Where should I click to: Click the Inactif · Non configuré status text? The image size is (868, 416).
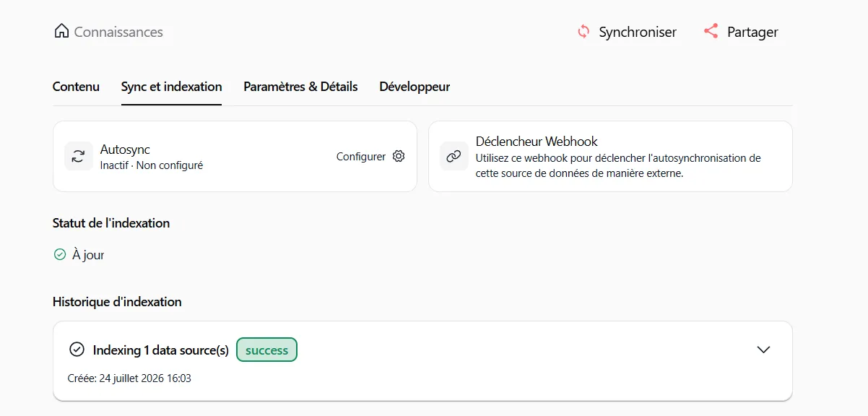click(152, 165)
